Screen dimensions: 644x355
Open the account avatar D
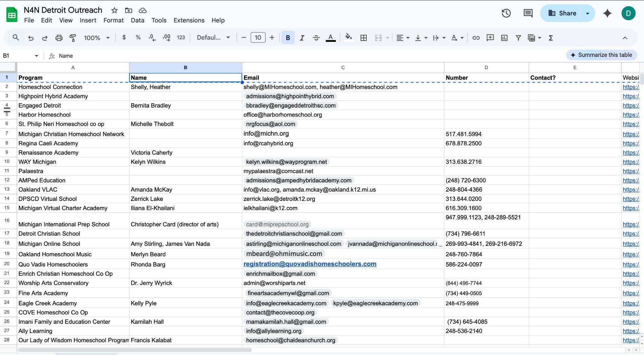[628, 13]
